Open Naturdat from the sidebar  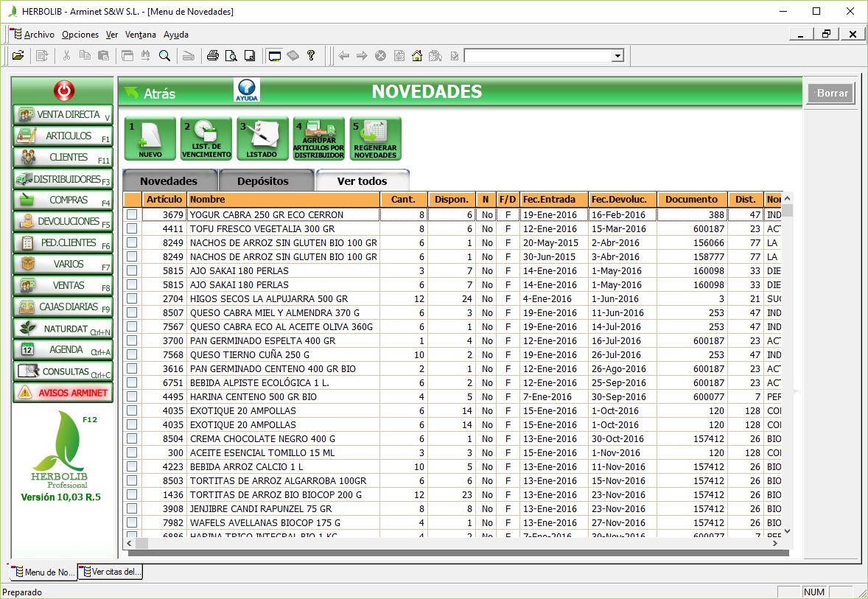tap(63, 329)
